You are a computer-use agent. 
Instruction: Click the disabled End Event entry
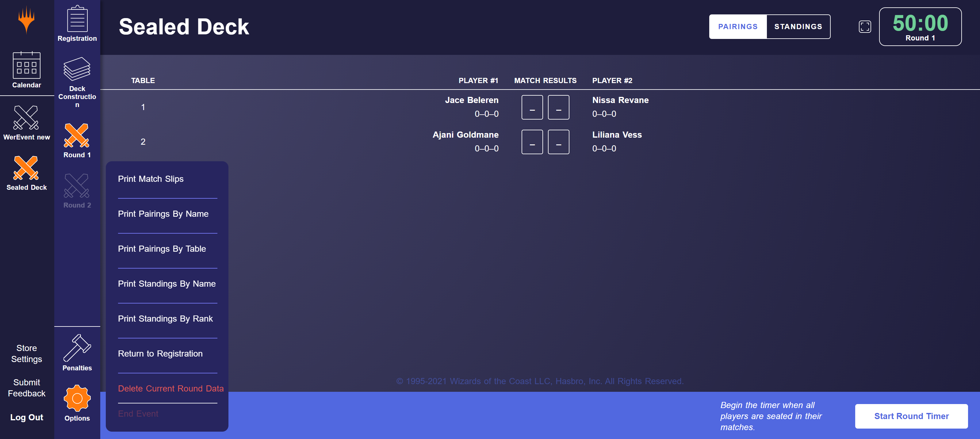pyautogui.click(x=138, y=414)
